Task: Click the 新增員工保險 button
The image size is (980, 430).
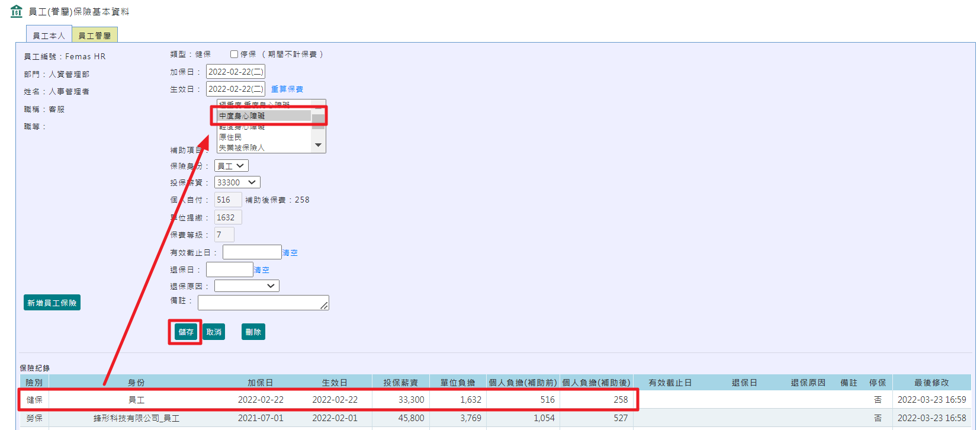Action: [x=52, y=303]
